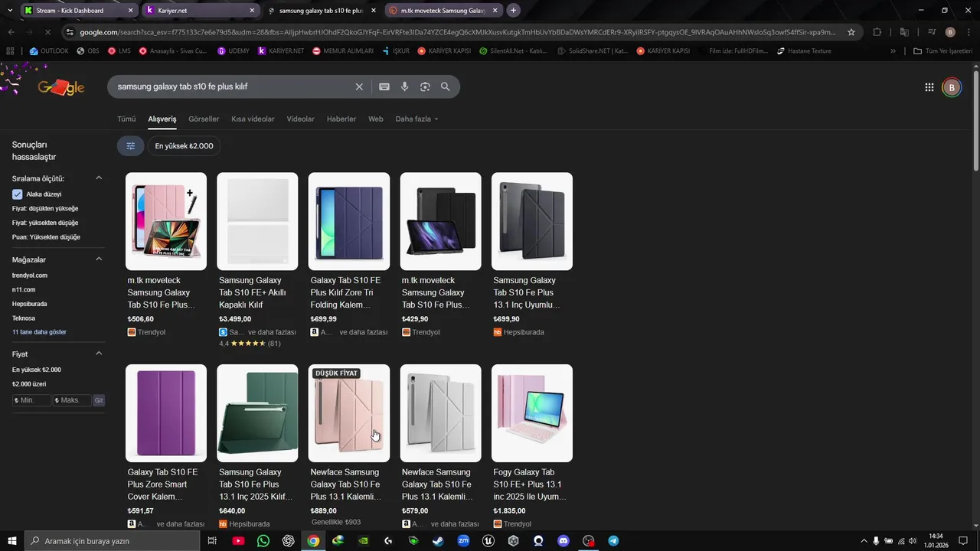Image resolution: width=980 pixels, height=551 pixels.
Task: Open the OUTLOOK bookmark
Action: (x=49, y=51)
